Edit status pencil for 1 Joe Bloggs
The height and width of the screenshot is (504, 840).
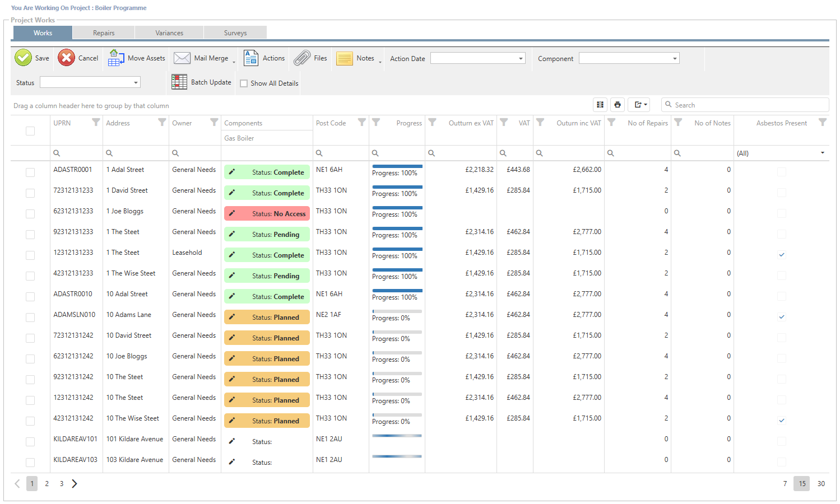coord(232,213)
